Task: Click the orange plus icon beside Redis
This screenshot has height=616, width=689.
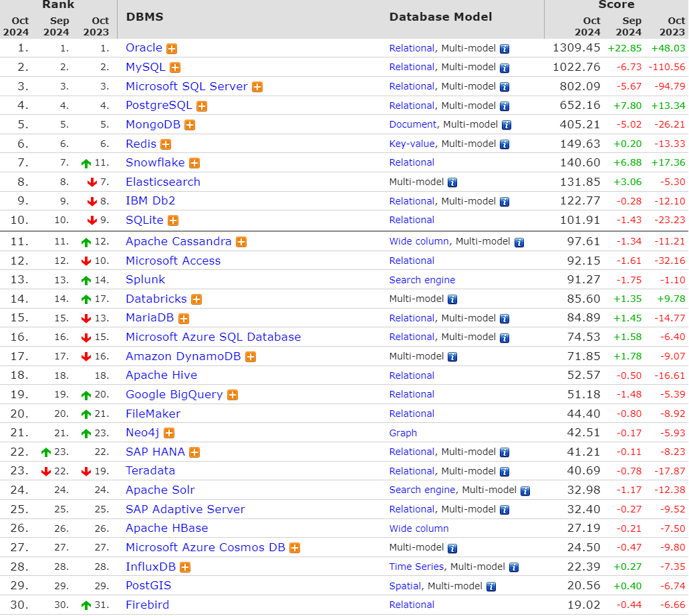Action: click(166, 144)
